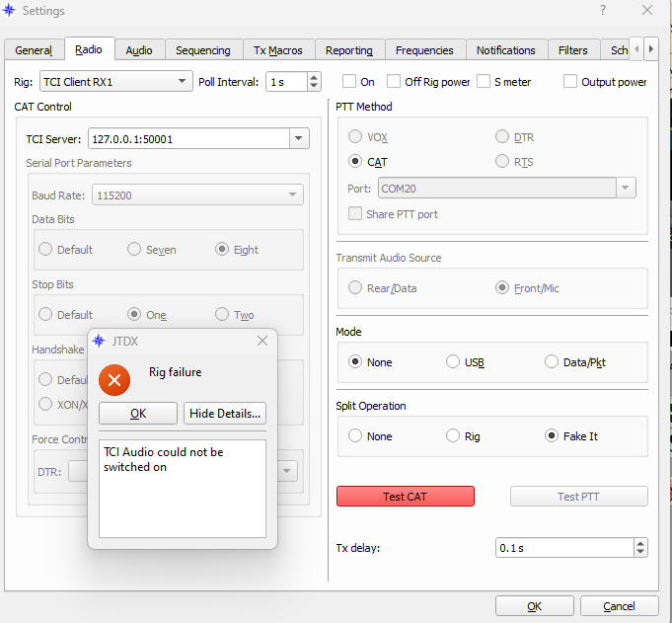Select the Frequencies tab
Image resolution: width=672 pixels, height=623 pixels.
[424, 50]
